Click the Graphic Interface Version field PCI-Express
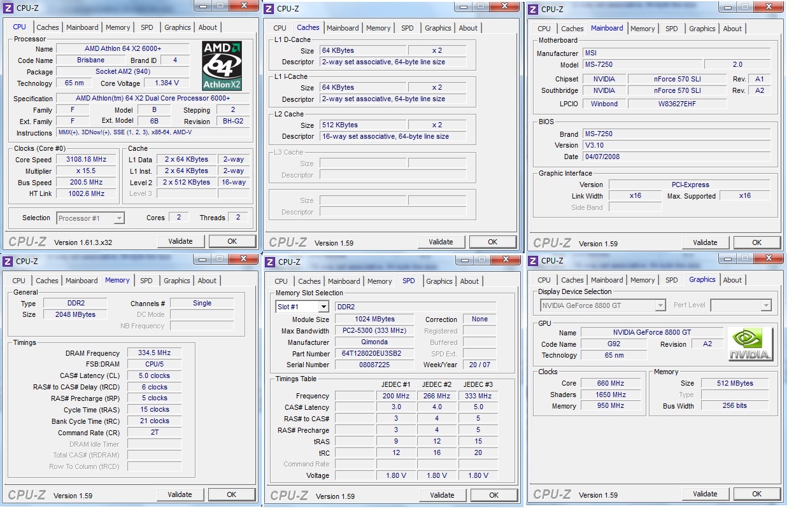Viewport: 810px width, 532px height. click(x=690, y=185)
